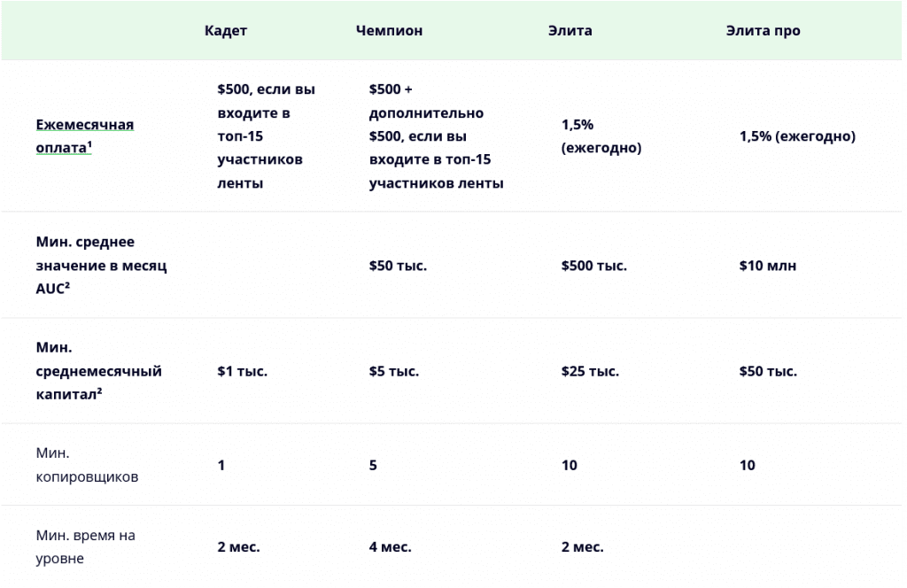Click the Элита column header
The height and width of the screenshot is (588, 907).
pyautogui.click(x=570, y=30)
